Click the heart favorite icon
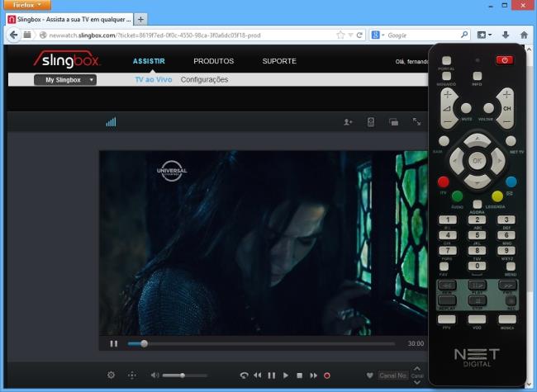This screenshot has height=392, width=537. (369, 375)
